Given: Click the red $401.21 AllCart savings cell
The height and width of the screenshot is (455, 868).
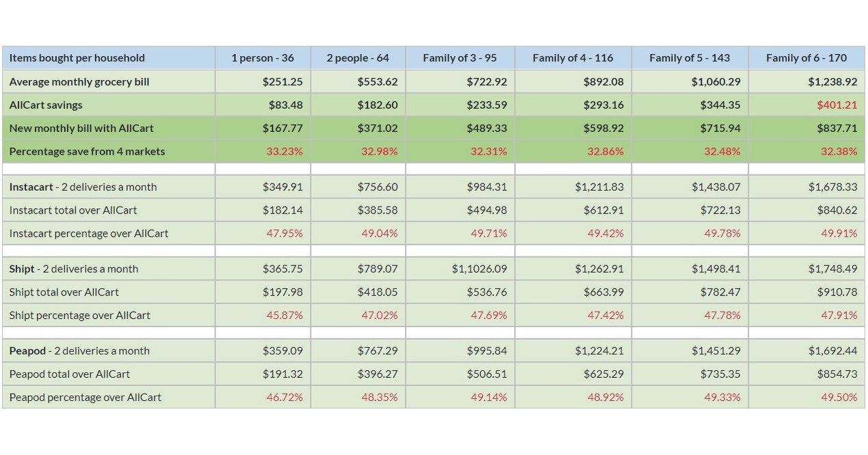Looking at the screenshot, I should coord(806,105).
